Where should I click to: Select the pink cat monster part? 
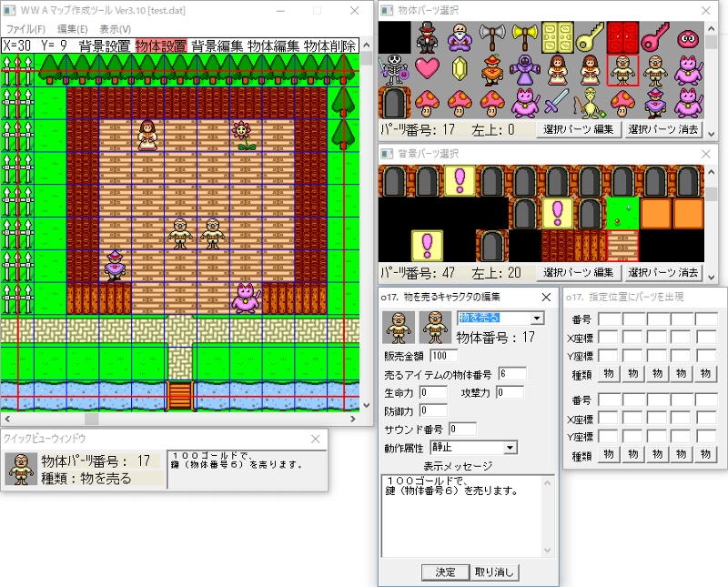[524, 102]
